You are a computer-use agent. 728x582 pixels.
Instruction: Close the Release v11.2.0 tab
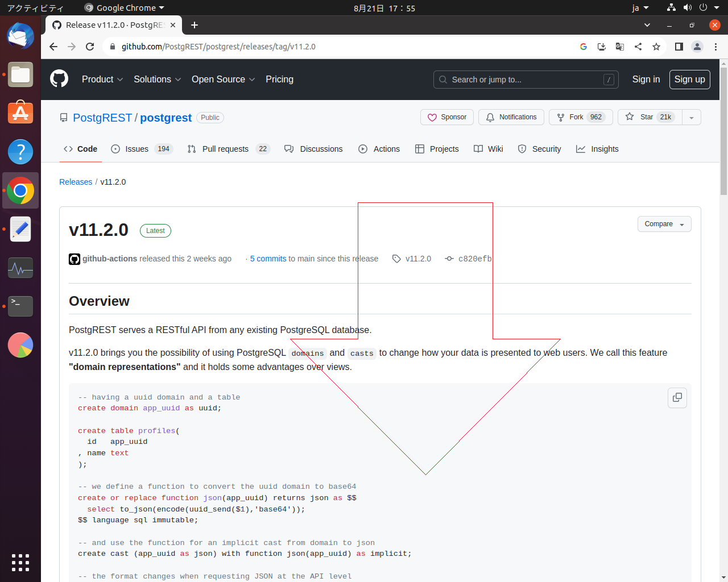point(173,25)
